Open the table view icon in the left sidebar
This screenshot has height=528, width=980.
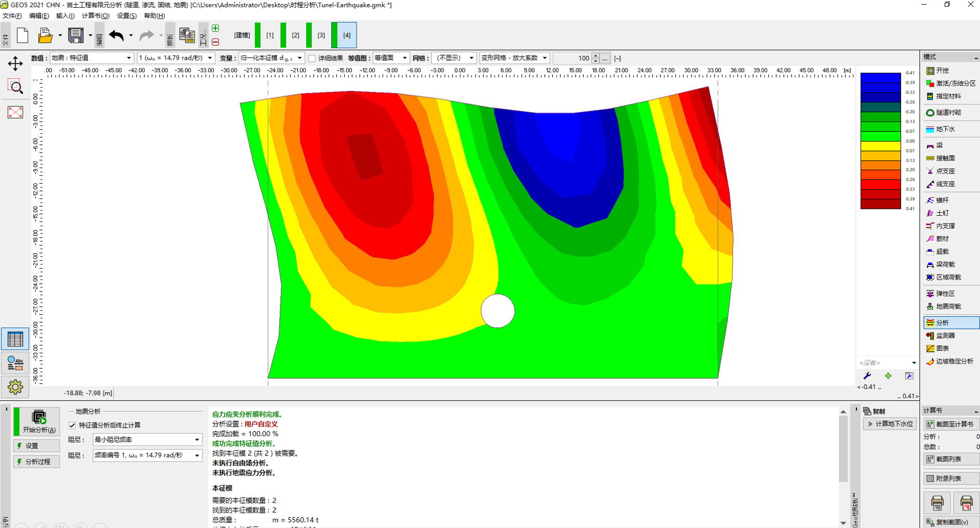[x=15, y=339]
